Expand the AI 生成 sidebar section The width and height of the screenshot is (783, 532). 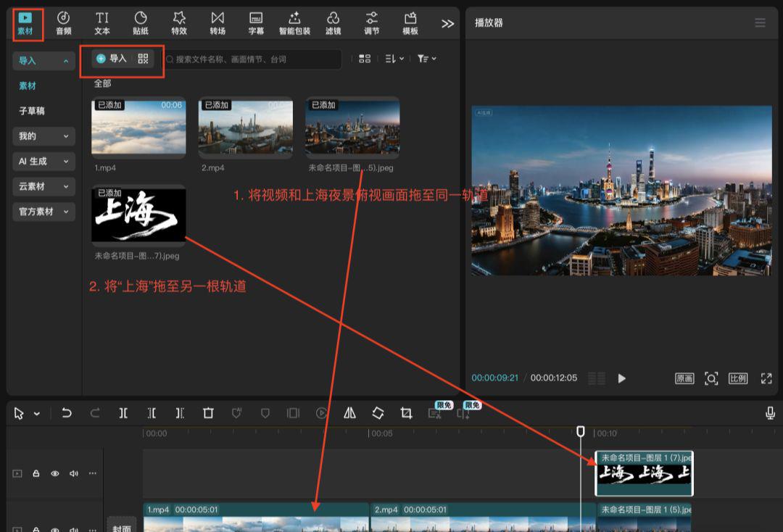43,161
